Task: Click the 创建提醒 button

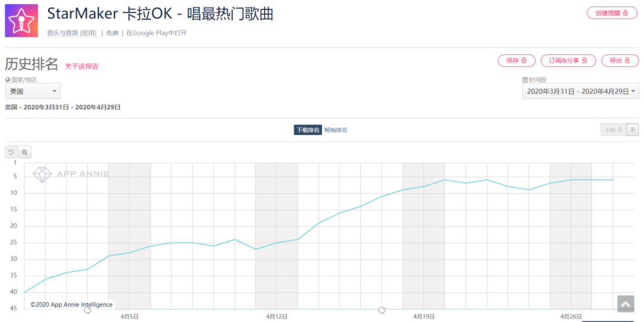Action: click(x=612, y=13)
